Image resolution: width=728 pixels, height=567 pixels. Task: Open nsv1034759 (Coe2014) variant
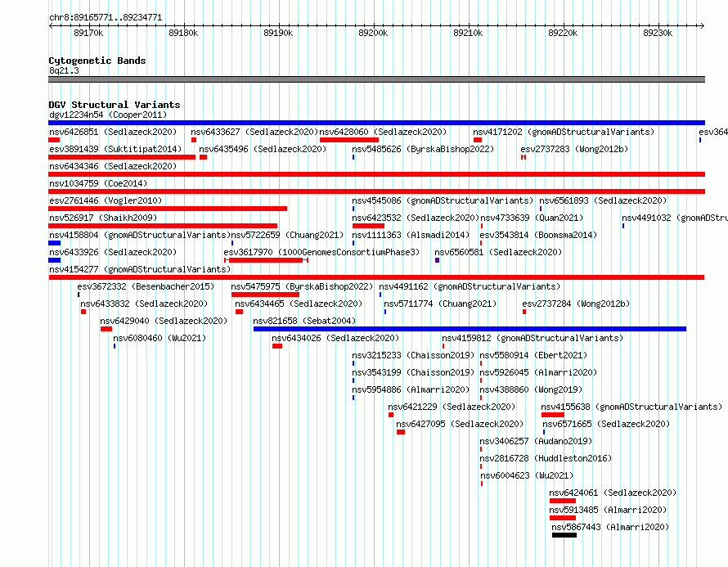98,183
